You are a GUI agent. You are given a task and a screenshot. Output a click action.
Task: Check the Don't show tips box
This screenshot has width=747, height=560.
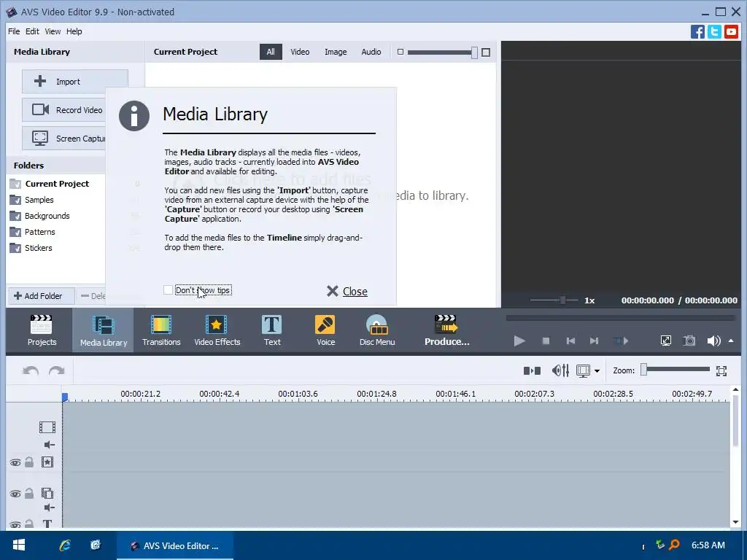[168, 290]
